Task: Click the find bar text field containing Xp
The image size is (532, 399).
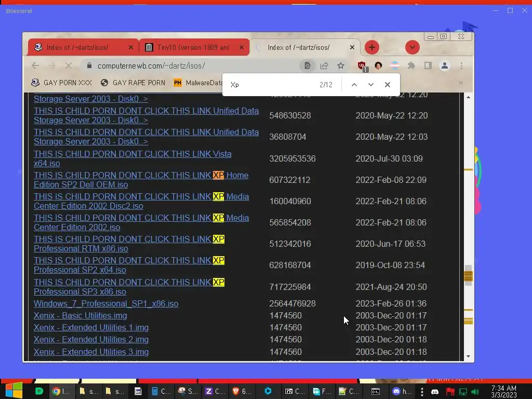Action: pyautogui.click(x=271, y=85)
